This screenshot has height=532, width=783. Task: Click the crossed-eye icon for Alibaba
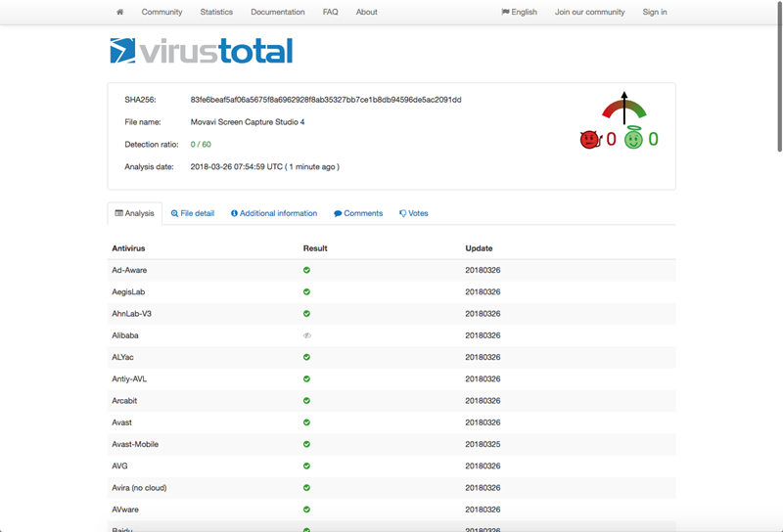307,335
